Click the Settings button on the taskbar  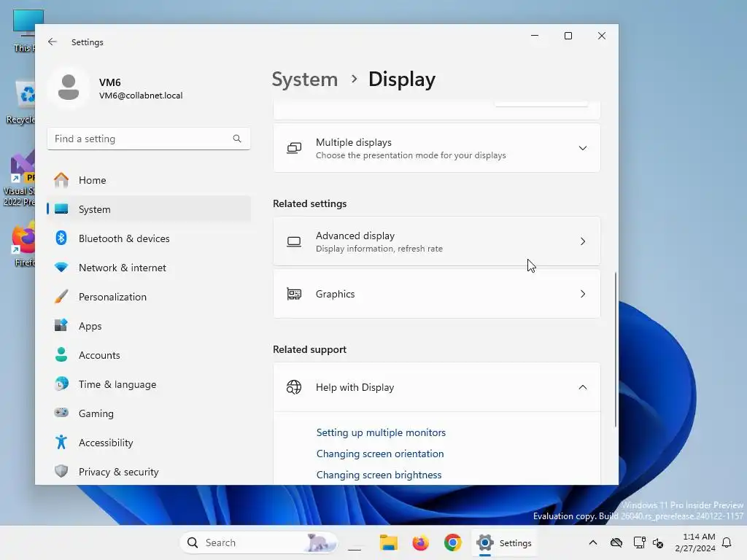pos(504,542)
